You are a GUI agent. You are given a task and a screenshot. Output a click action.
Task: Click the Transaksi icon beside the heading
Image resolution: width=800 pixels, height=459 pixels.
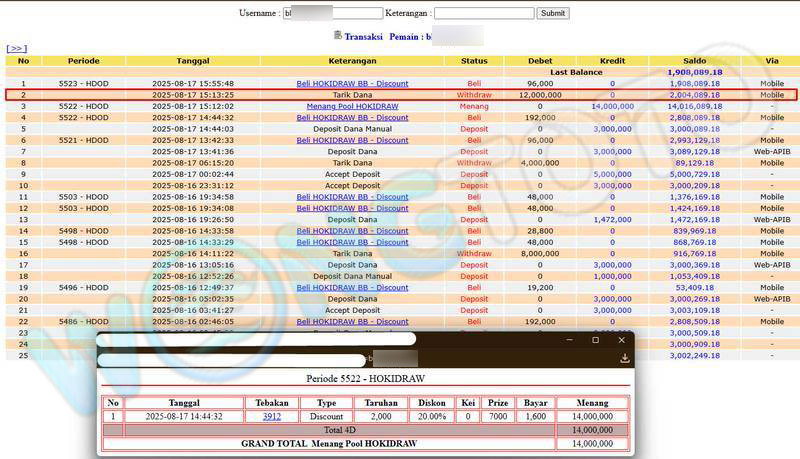pos(336,36)
